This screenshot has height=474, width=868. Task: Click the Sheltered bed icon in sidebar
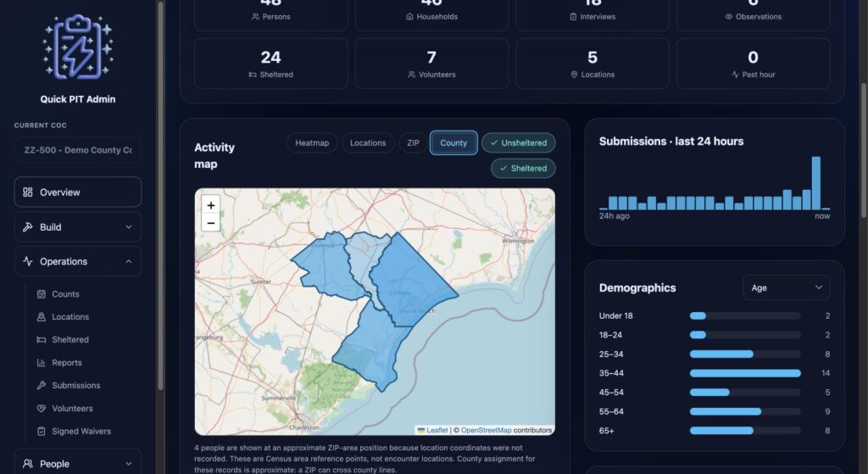coord(41,339)
